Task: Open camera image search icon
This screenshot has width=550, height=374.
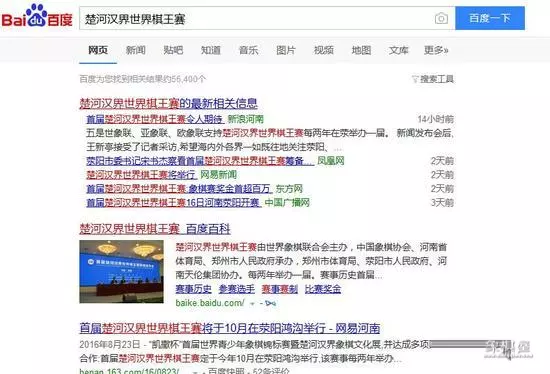Action: pos(441,18)
